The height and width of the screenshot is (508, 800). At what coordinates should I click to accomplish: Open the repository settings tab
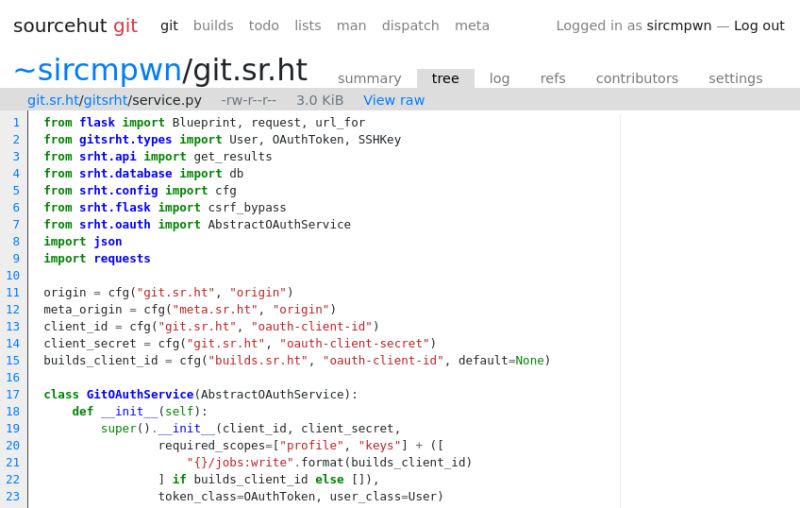735,78
